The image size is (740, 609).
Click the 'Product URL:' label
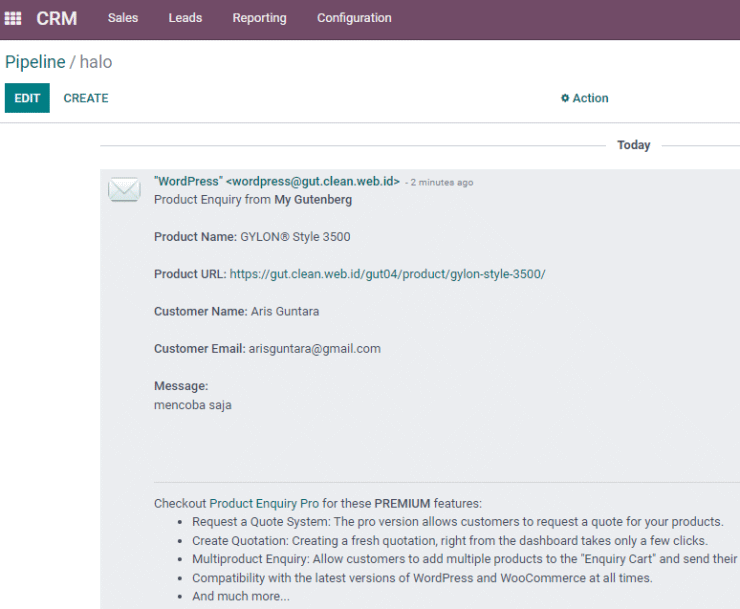click(x=190, y=274)
